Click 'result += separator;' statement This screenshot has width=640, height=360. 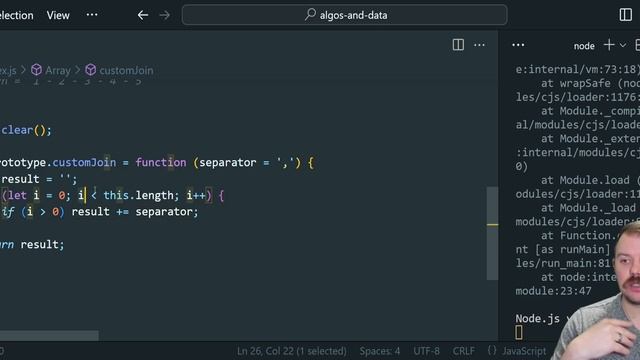[x=135, y=212]
